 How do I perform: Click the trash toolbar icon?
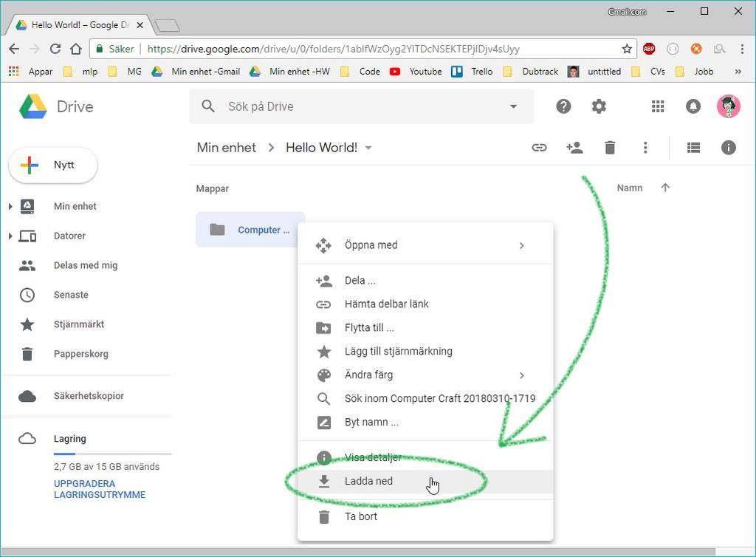pyautogui.click(x=610, y=148)
